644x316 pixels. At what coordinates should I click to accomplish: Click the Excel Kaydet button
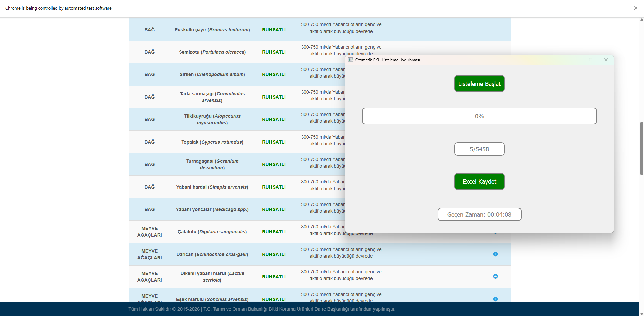[x=479, y=181]
